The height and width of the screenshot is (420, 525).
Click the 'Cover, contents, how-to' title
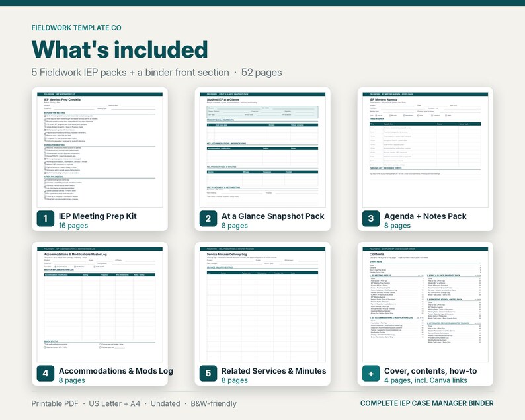pyautogui.click(x=430, y=371)
